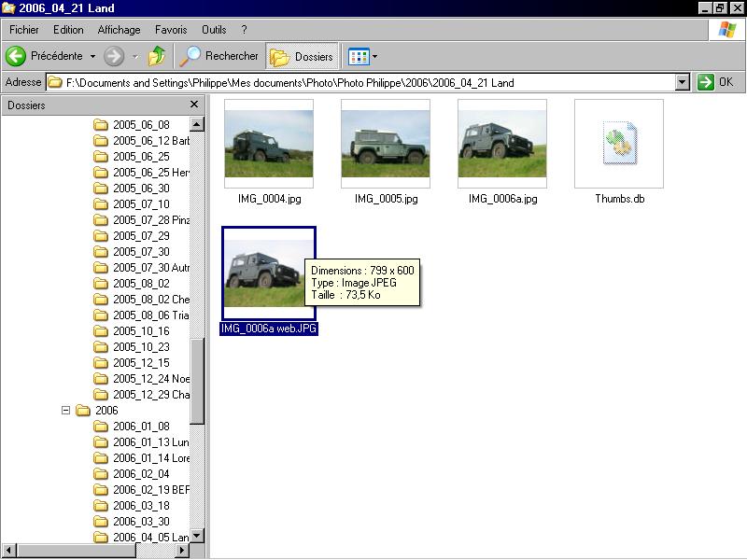
Task: Click the Thumbs.db file icon
Action: pyautogui.click(x=619, y=143)
